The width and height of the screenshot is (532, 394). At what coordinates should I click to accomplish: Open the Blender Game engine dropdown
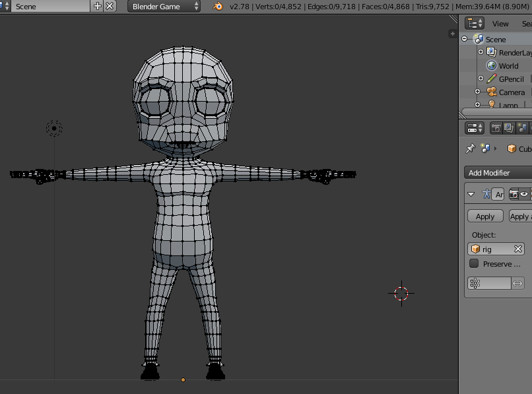[164, 6]
